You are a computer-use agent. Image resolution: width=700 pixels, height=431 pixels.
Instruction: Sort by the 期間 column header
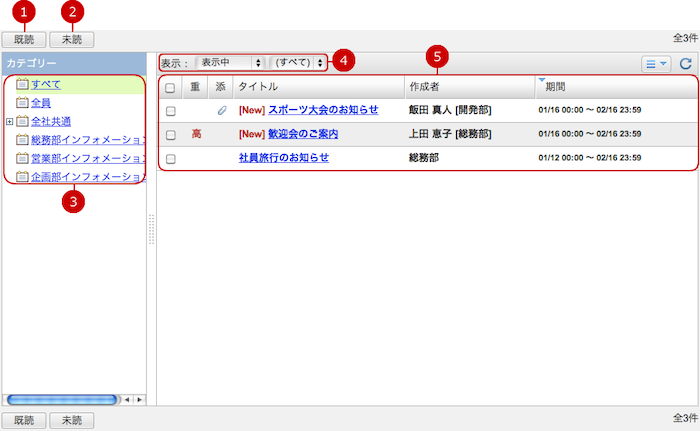coord(616,87)
